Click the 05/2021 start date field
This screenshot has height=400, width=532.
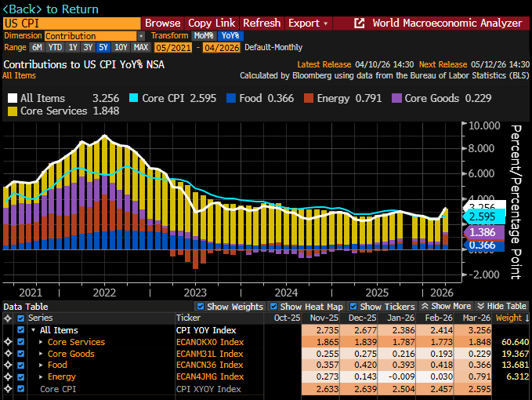(173, 47)
